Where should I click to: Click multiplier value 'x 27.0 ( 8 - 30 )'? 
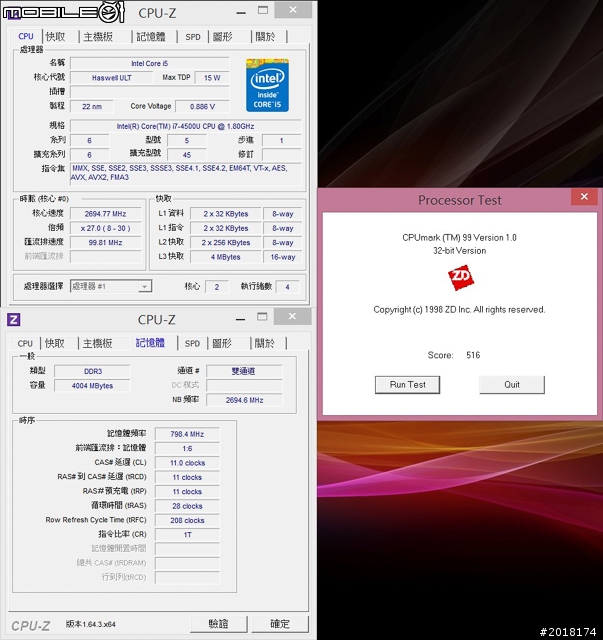tap(105, 228)
